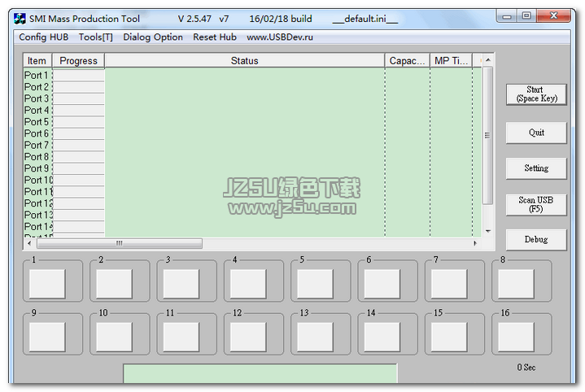
Task: Click port slot box 16
Action: pos(516,338)
